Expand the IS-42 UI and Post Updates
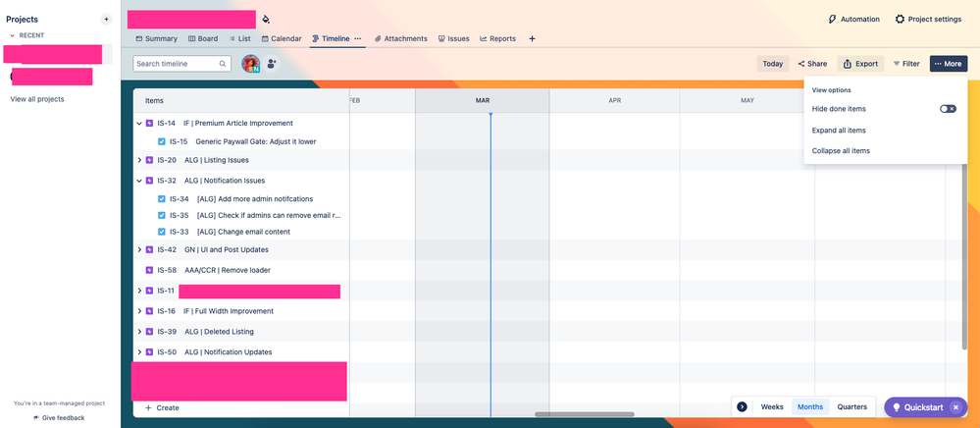The image size is (980, 428). coord(139,249)
